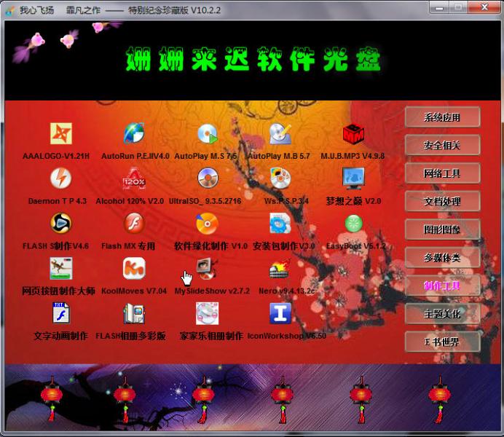The image size is (504, 437).
Task: Click the AutoRun P.E.II V4.0 label text
Action: pos(135,156)
